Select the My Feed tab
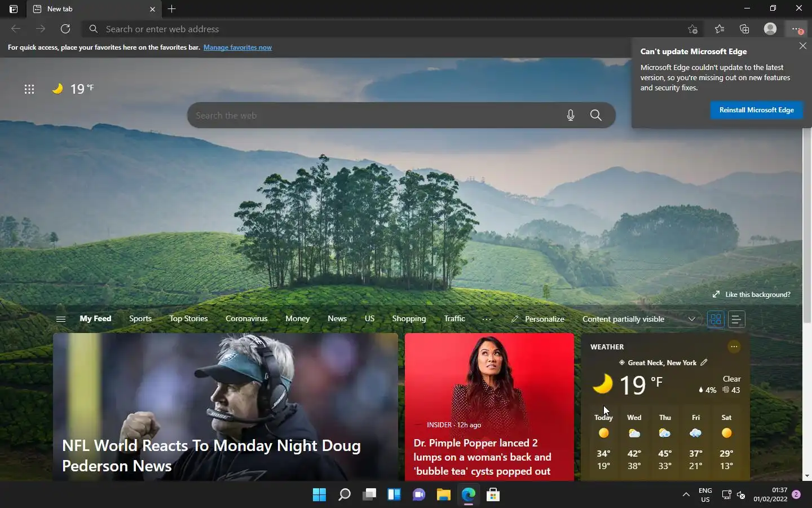 [95, 318]
